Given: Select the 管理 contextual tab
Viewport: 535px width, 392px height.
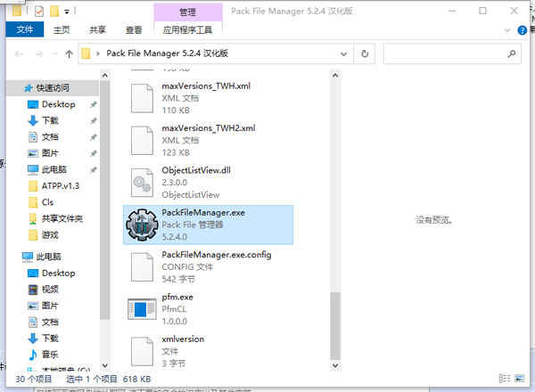Looking at the screenshot, I should click(187, 12).
